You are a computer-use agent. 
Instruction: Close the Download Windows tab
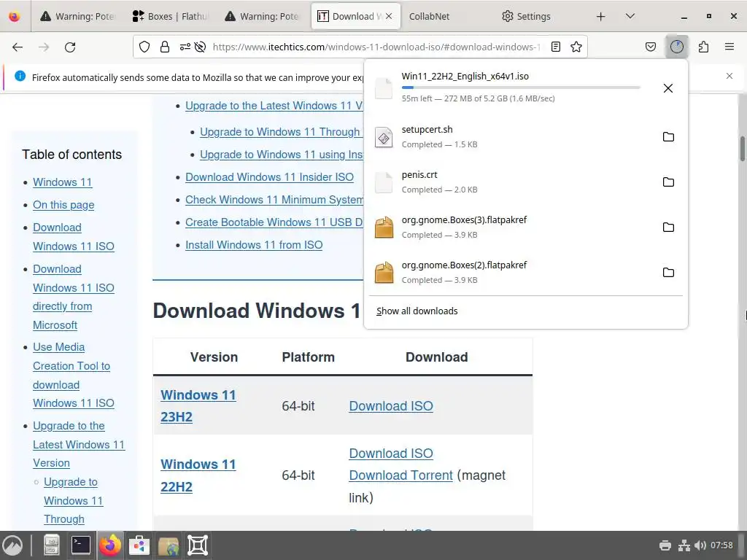click(x=389, y=16)
